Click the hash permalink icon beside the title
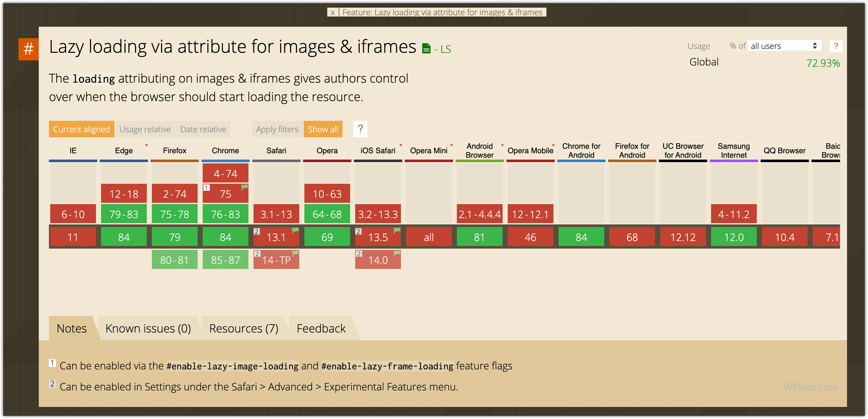Viewport: 868px width, 419px height. [x=28, y=48]
